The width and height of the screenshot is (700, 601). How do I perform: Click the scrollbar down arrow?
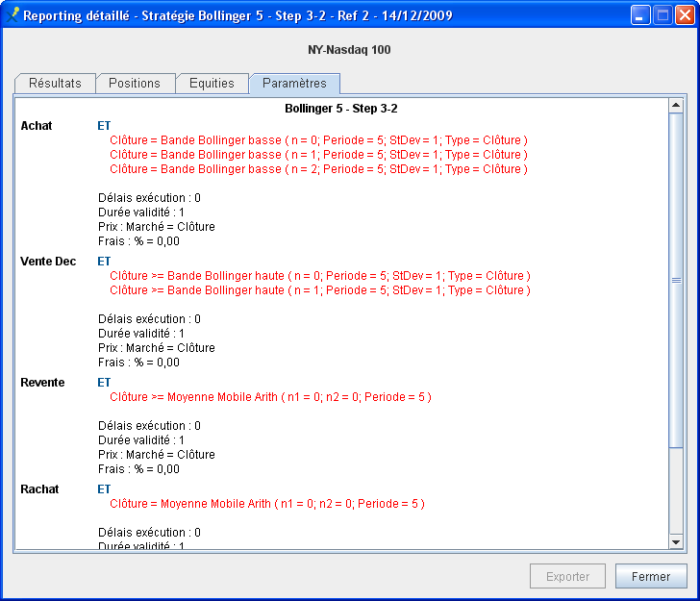coord(675,542)
